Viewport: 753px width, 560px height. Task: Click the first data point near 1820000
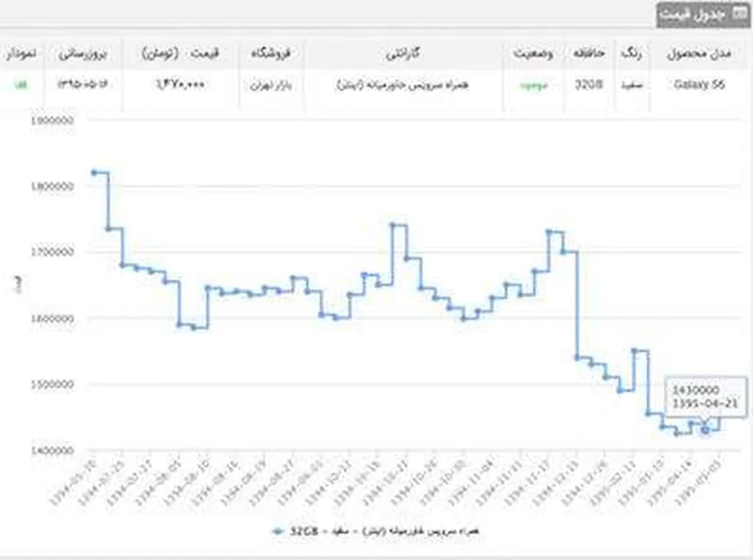(94, 173)
